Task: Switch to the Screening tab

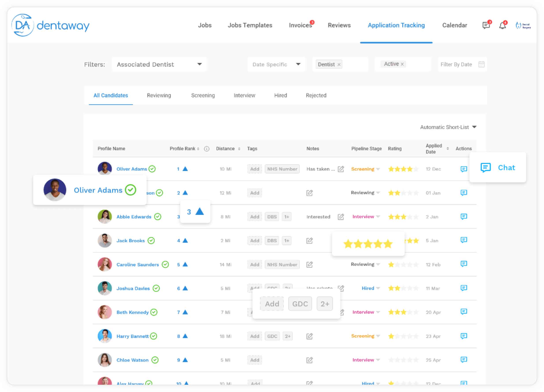Action: 203,95
